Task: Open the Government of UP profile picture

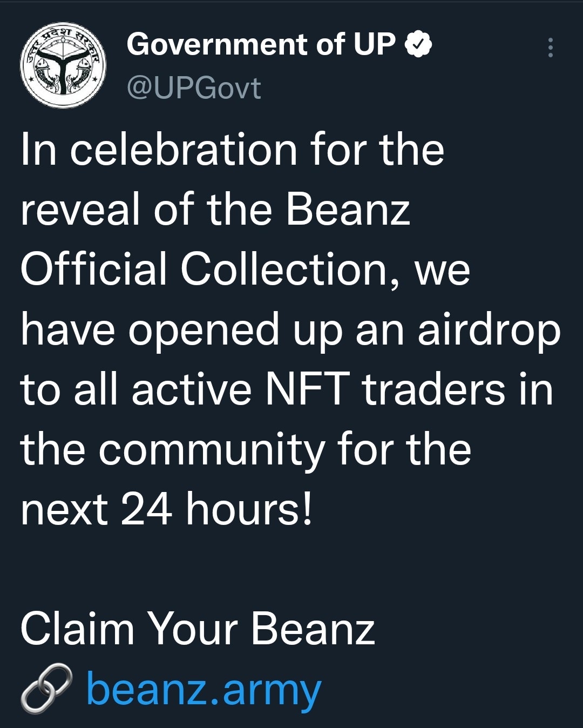Action: click(63, 65)
